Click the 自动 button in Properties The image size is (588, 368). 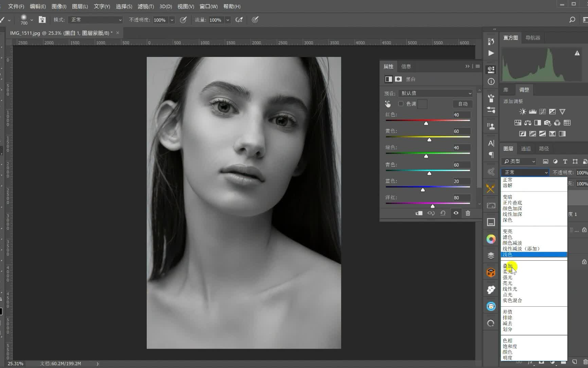(463, 104)
